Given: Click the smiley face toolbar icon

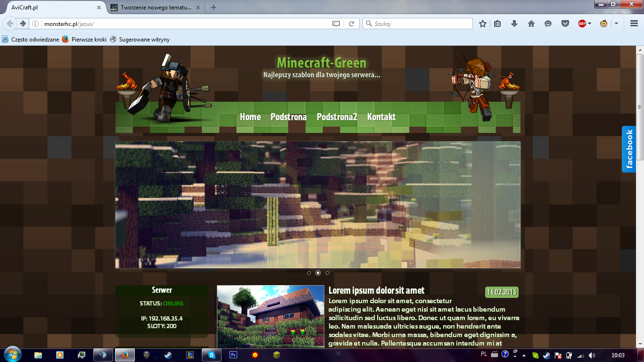Looking at the screenshot, I should tap(548, 24).
